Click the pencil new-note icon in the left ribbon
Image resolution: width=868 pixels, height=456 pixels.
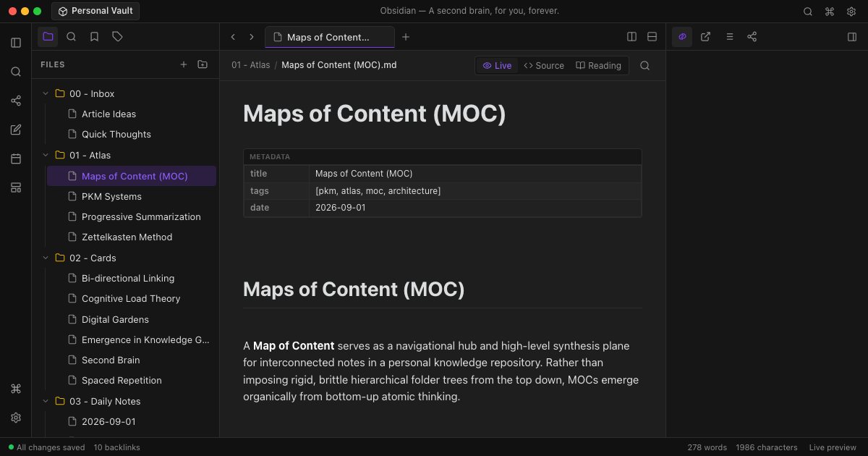click(x=16, y=130)
